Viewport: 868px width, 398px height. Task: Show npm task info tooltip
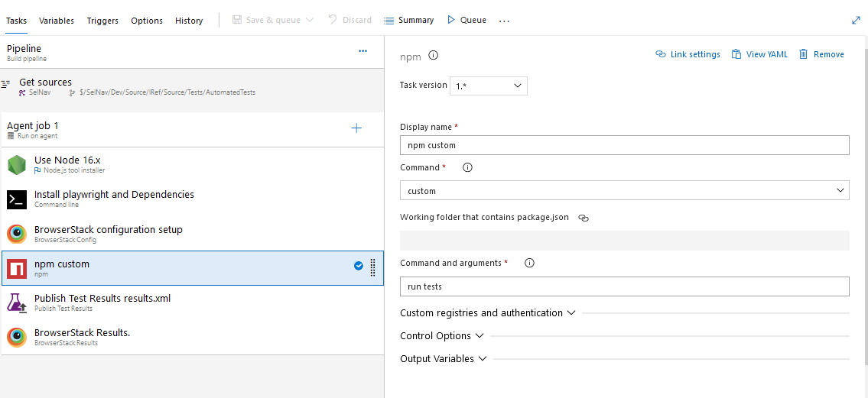coord(434,55)
